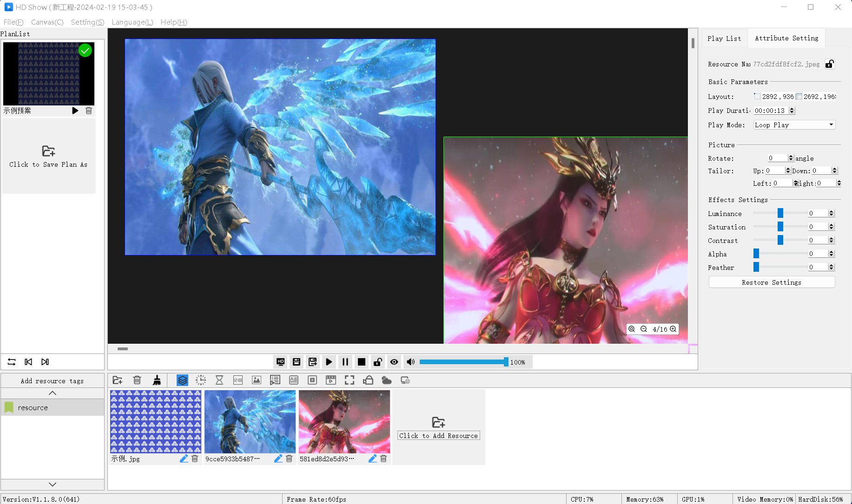Image resolution: width=852 pixels, height=504 pixels.
Task: Select the layers stack resource icon
Action: click(x=182, y=380)
